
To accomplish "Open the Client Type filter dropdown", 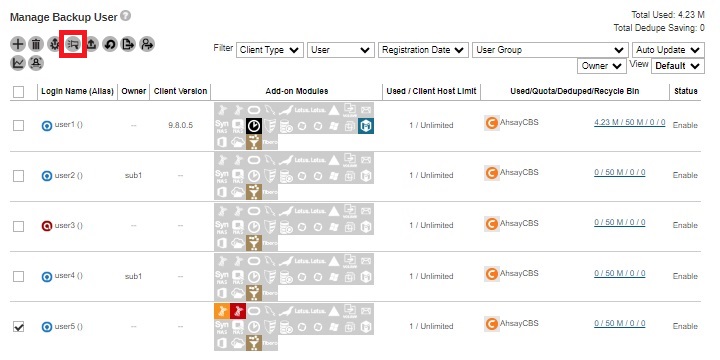I will point(270,50).
